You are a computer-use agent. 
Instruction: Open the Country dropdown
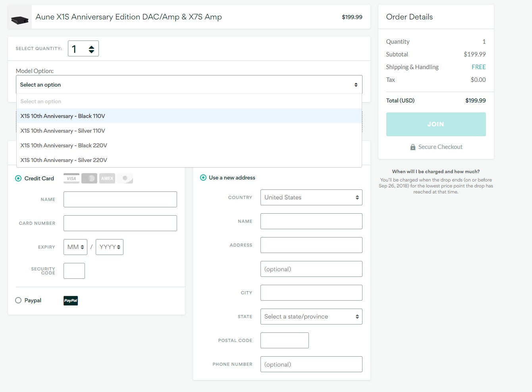[x=311, y=197]
